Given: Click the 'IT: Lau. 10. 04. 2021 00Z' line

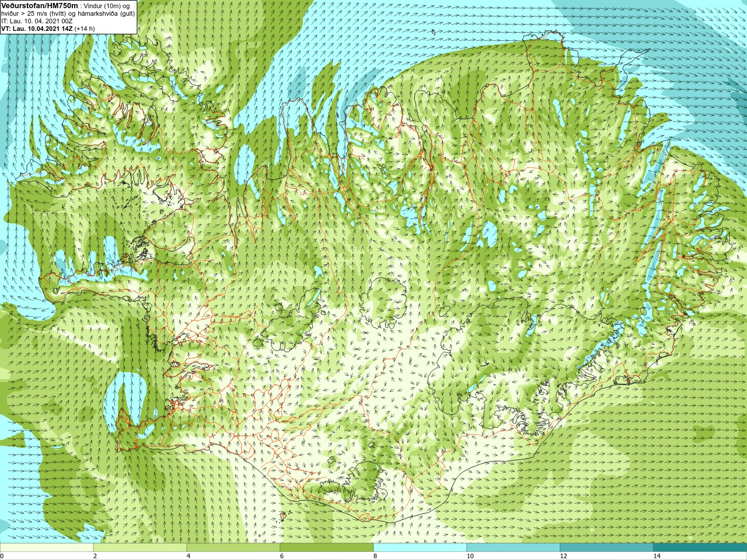Looking at the screenshot, I should (37, 20).
